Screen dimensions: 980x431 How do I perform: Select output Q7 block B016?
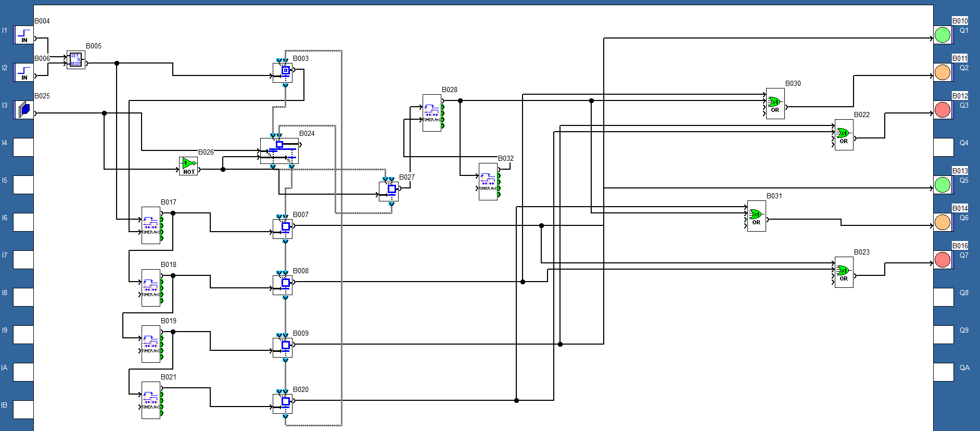pyautogui.click(x=943, y=260)
